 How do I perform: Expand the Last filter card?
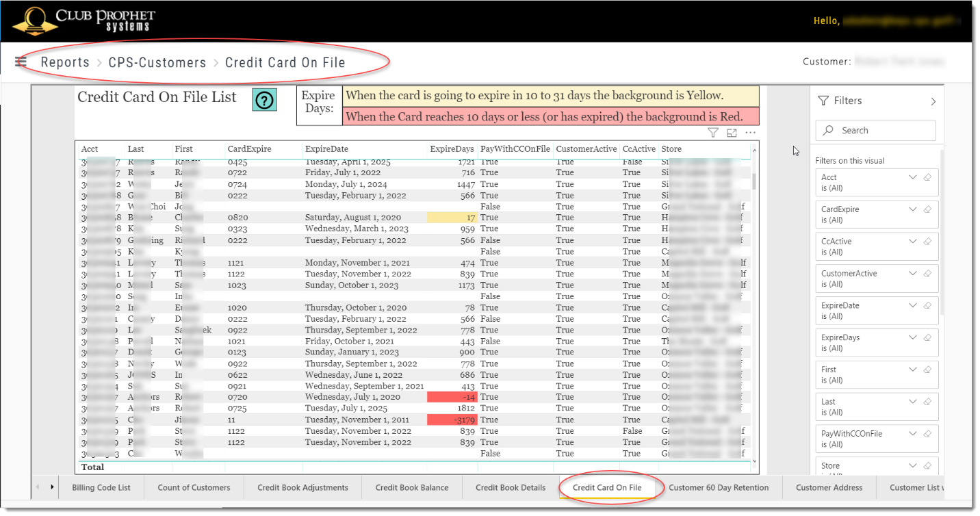[912, 402]
